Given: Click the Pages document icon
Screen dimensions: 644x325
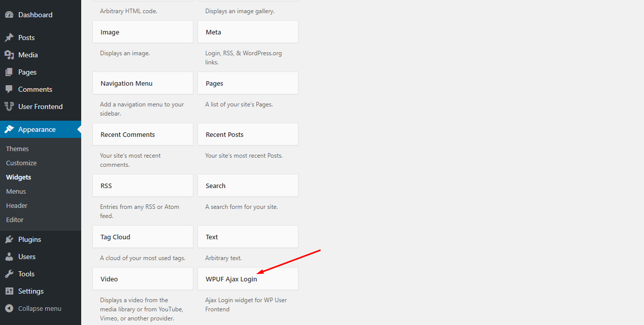Looking at the screenshot, I should tap(10, 71).
